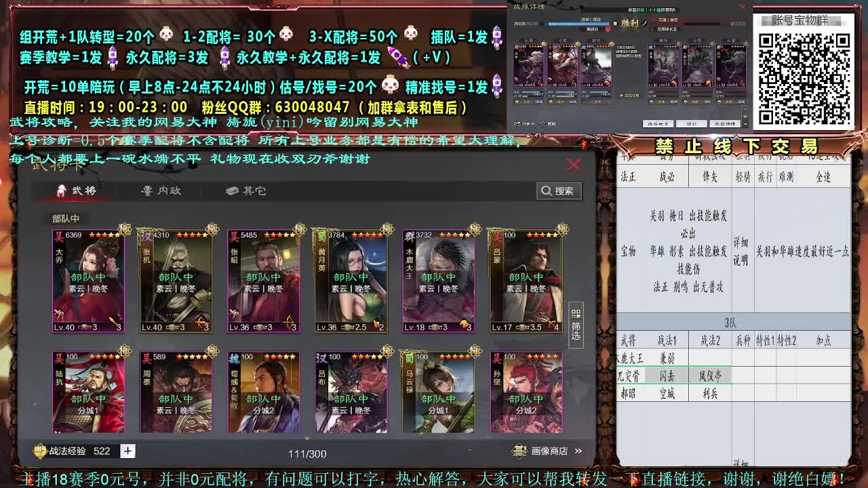Click the 战法经验 book icon
Screen dimensions: 868x488
point(41,451)
